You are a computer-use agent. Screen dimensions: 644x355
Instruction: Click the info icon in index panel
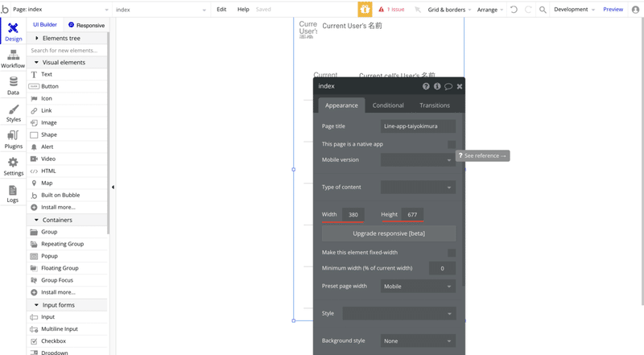tap(437, 86)
